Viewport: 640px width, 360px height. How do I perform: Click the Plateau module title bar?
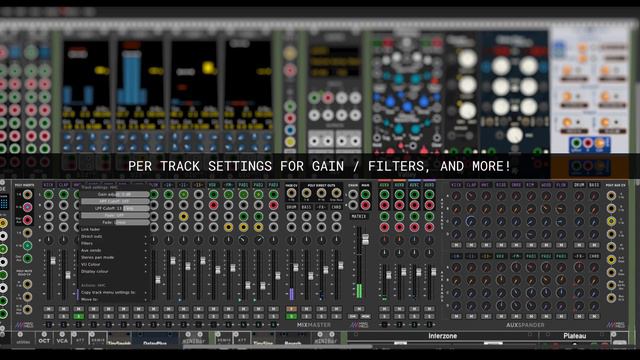(575, 336)
